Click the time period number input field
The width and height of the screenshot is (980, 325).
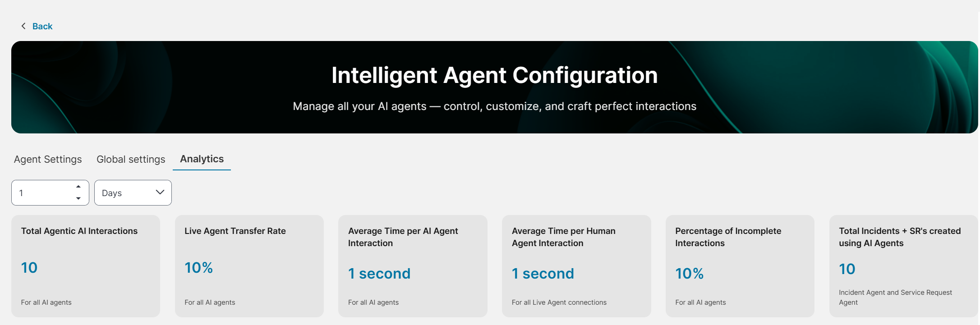point(43,193)
